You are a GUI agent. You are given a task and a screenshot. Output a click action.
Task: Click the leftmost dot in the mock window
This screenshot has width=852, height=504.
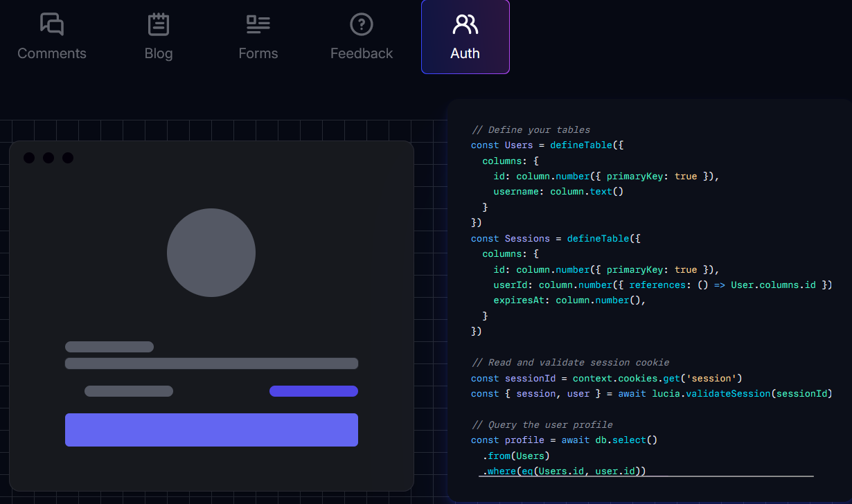click(29, 158)
